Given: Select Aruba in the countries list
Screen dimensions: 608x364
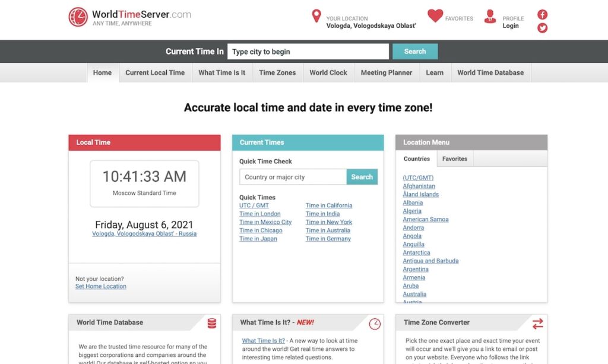Looking at the screenshot, I should pos(411,286).
